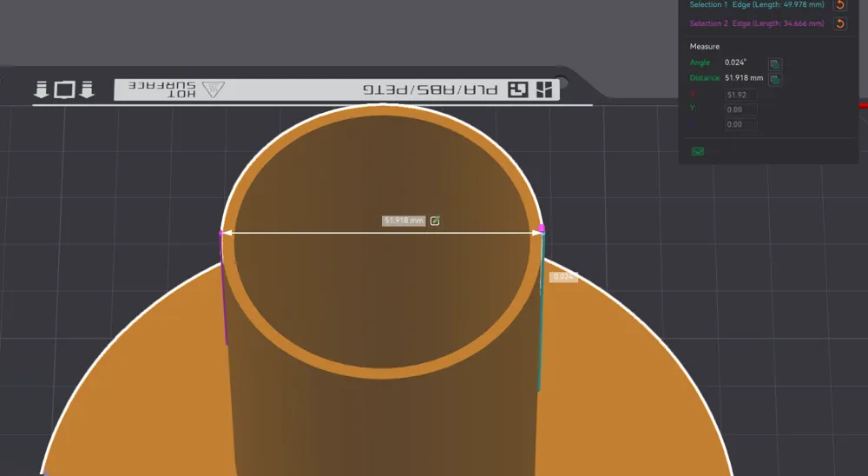868x476 pixels.
Task: Click the Measure heading in the panel
Action: pyautogui.click(x=704, y=47)
